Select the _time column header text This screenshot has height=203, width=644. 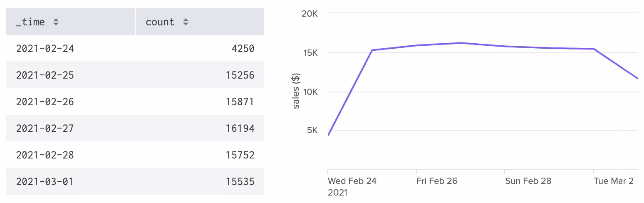[x=30, y=22]
